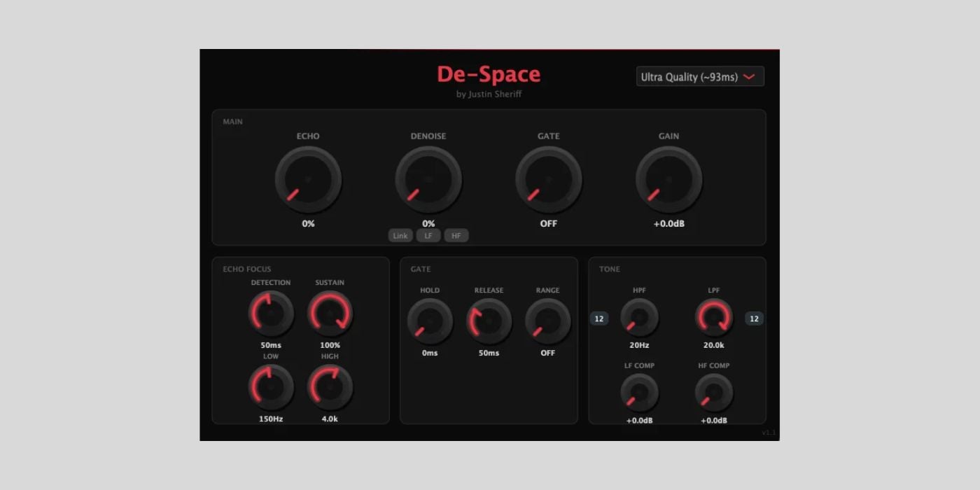Screen dimensions: 980x490
Task: Click the LPF knob in Tone section
Action: pos(713,318)
